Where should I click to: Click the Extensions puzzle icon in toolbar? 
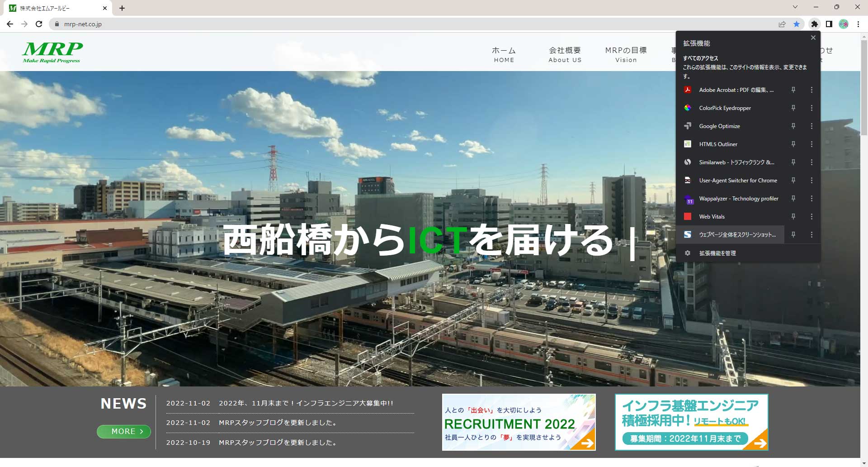click(x=814, y=24)
